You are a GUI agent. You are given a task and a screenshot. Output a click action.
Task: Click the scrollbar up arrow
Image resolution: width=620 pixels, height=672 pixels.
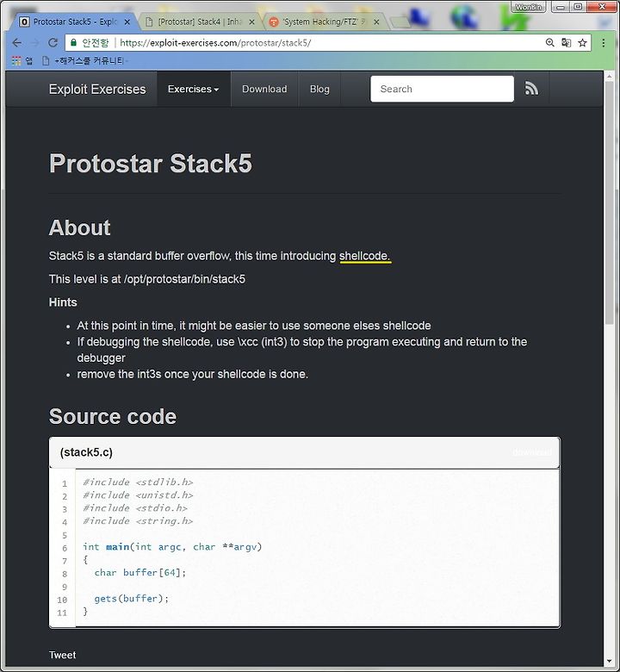click(609, 76)
